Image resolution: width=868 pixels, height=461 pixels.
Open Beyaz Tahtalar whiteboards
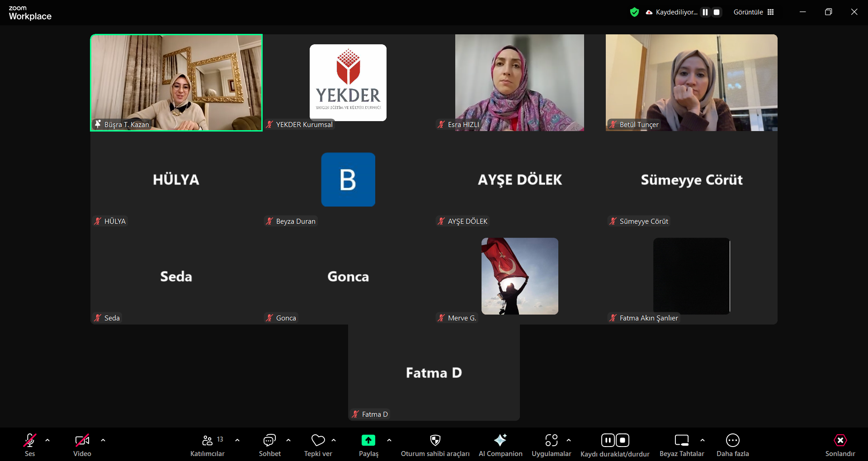tap(682, 445)
